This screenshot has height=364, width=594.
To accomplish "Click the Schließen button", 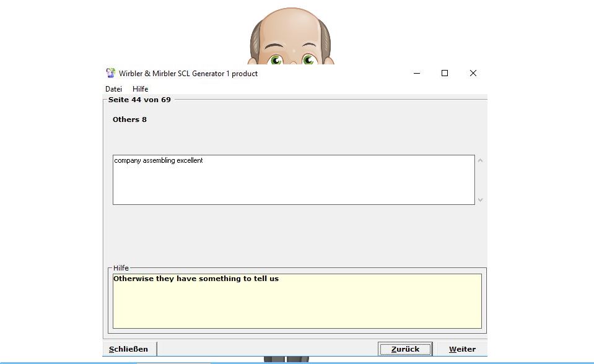I will pos(129,349).
